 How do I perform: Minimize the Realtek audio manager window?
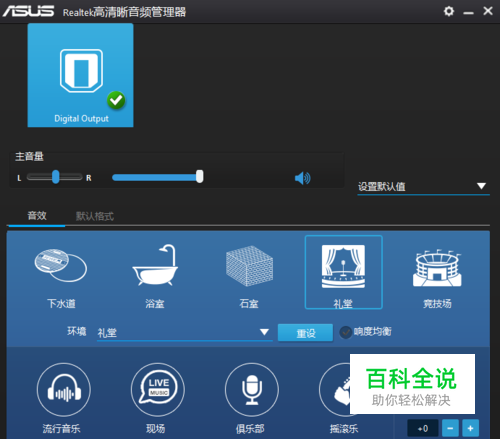point(468,12)
